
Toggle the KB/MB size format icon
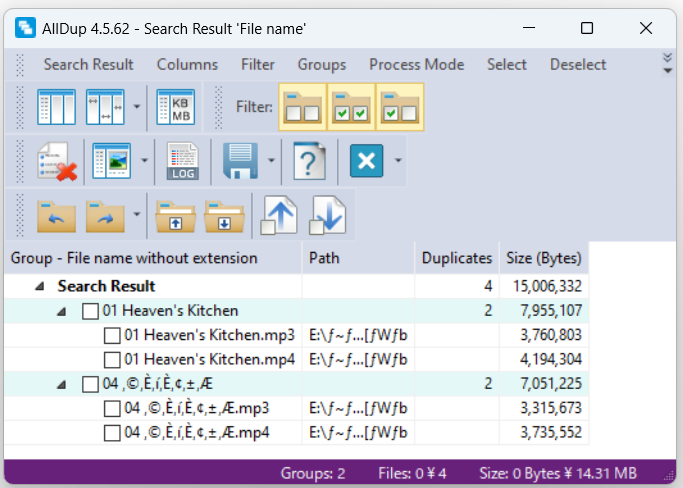coord(176,107)
